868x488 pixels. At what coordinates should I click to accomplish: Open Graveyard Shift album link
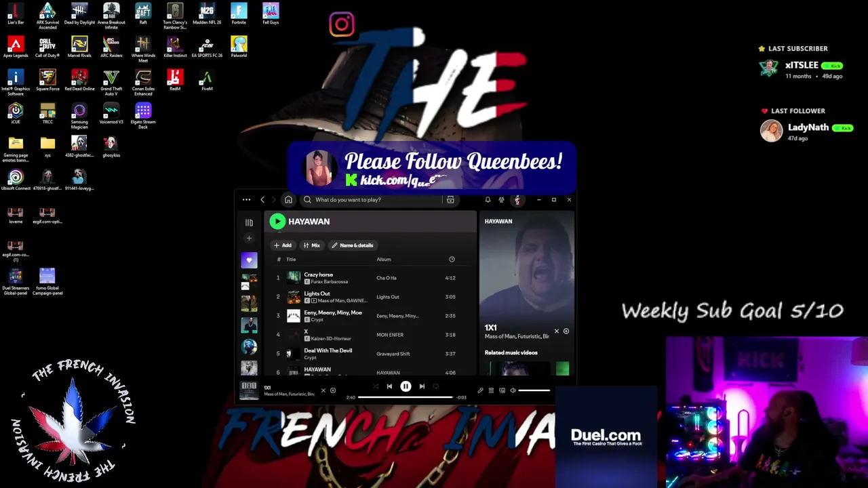coord(393,354)
